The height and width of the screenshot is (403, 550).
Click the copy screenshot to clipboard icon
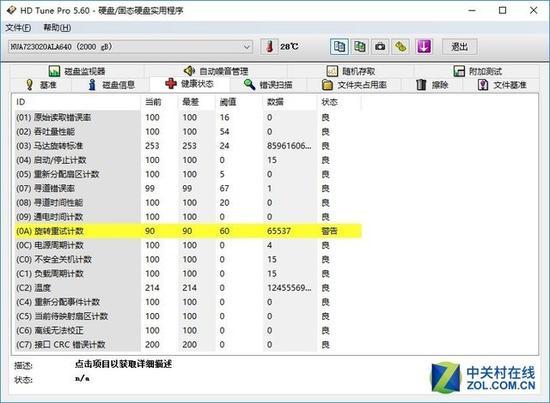(x=360, y=47)
